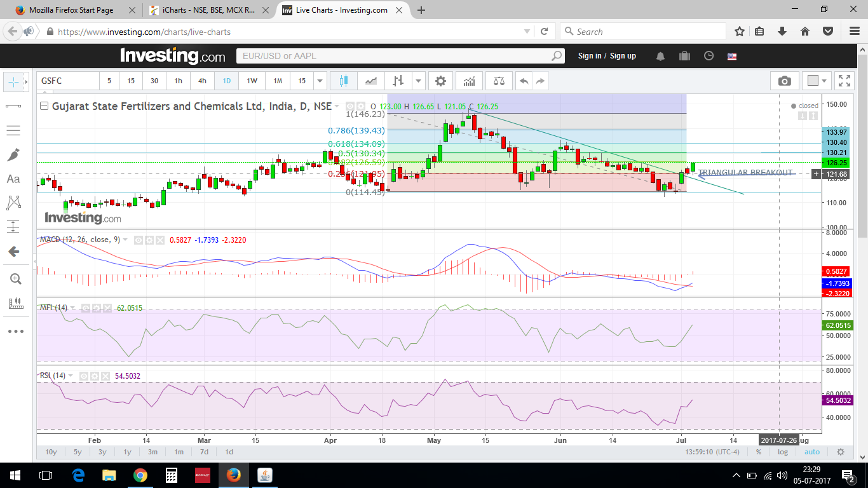Toggle fullscreen chart mode
868x488 pixels.
point(844,81)
